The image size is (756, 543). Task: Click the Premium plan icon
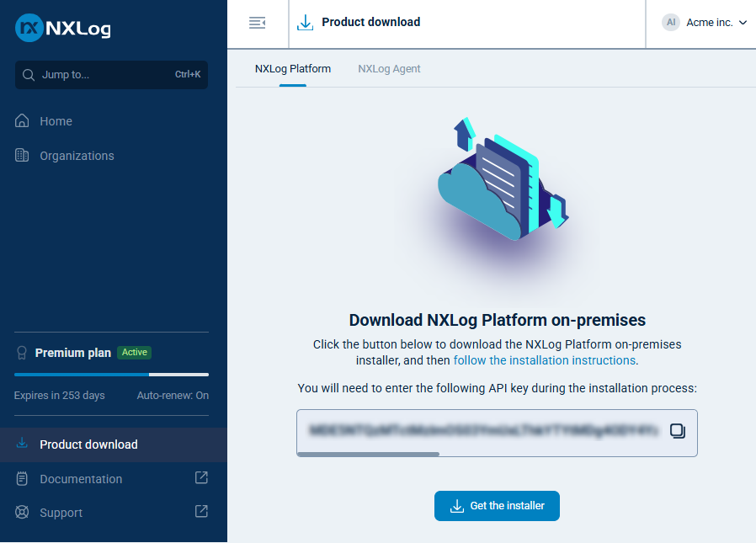coord(20,353)
